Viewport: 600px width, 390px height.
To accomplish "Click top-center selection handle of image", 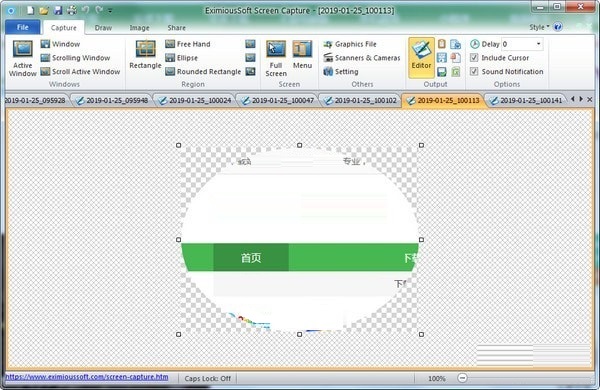I will [x=300, y=145].
